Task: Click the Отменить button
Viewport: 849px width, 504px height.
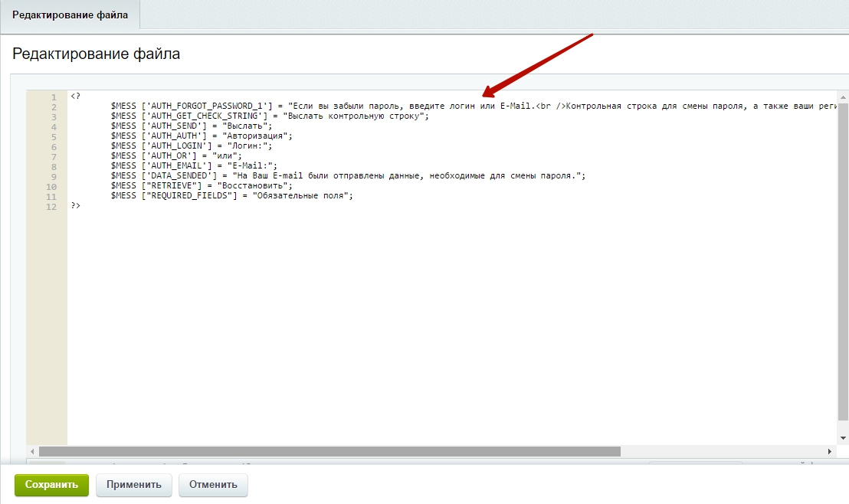Action: click(x=213, y=485)
